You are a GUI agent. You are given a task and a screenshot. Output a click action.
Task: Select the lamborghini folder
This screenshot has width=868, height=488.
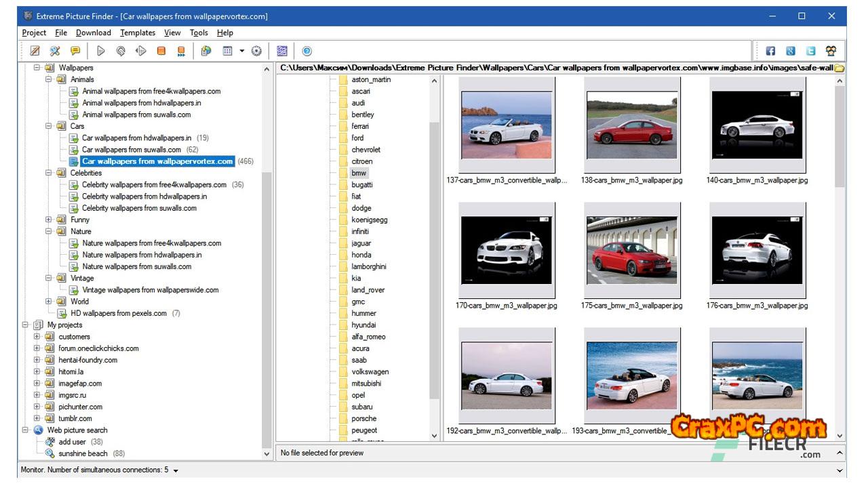pyautogui.click(x=368, y=266)
